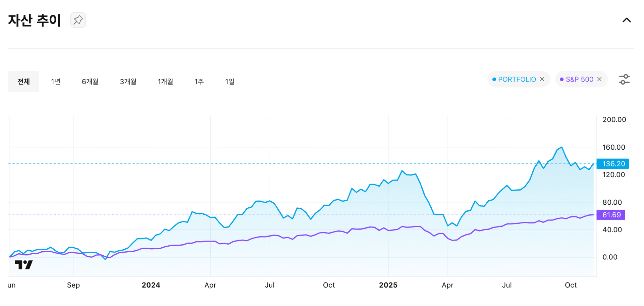The image size is (644, 306).
Task: Choose the 3개월 time range
Action: [128, 82]
